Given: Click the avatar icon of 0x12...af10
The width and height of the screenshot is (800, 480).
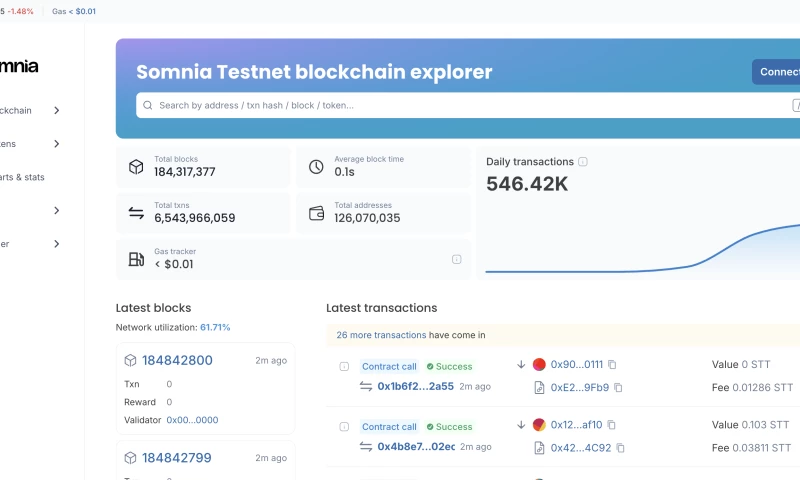Looking at the screenshot, I should [x=539, y=424].
